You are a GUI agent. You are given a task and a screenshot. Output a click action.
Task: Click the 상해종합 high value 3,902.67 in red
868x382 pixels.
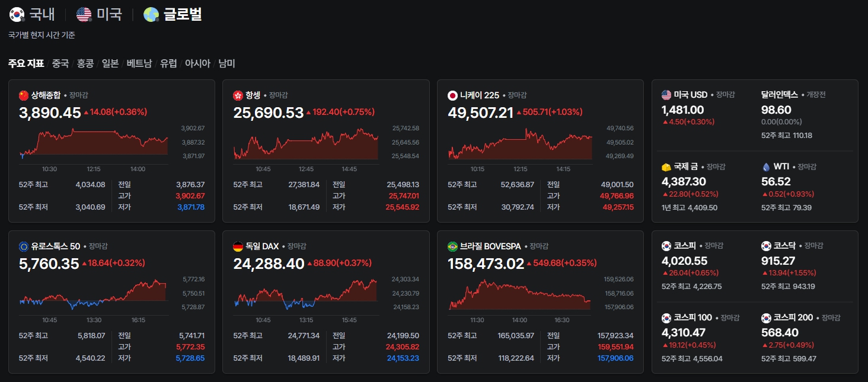click(190, 196)
